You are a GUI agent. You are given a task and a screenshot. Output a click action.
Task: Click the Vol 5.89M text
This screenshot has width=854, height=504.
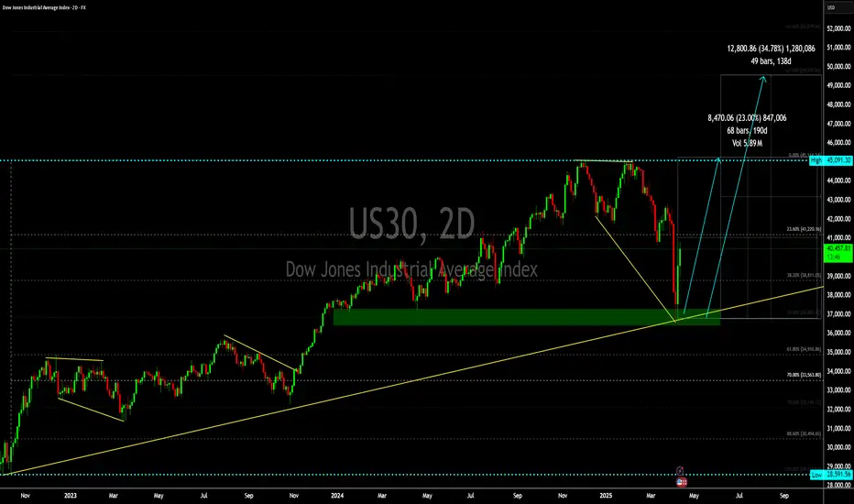pos(747,143)
